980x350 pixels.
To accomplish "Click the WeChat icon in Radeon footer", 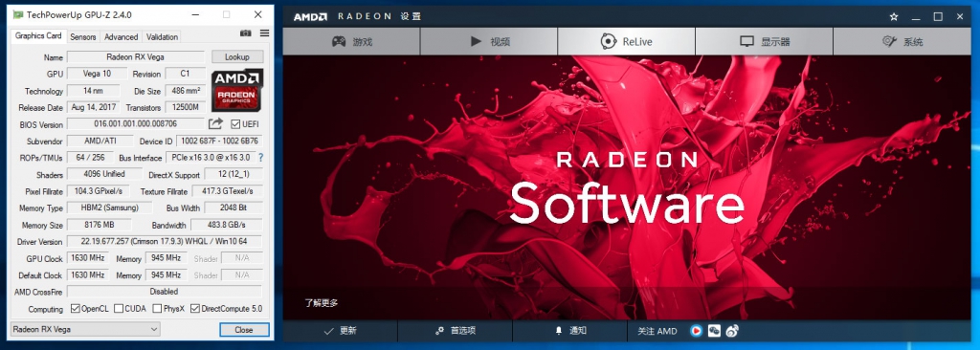I will [x=714, y=331].
